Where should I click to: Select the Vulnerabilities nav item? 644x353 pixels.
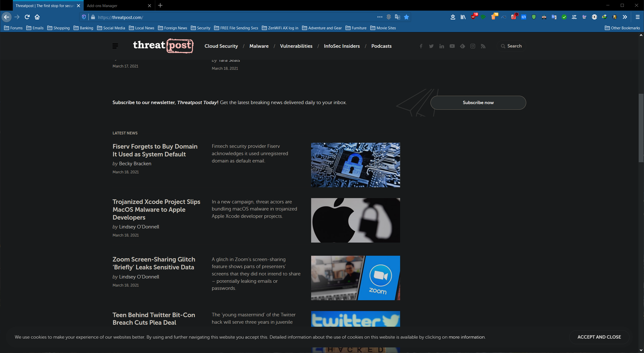click(x=296, y=46)
